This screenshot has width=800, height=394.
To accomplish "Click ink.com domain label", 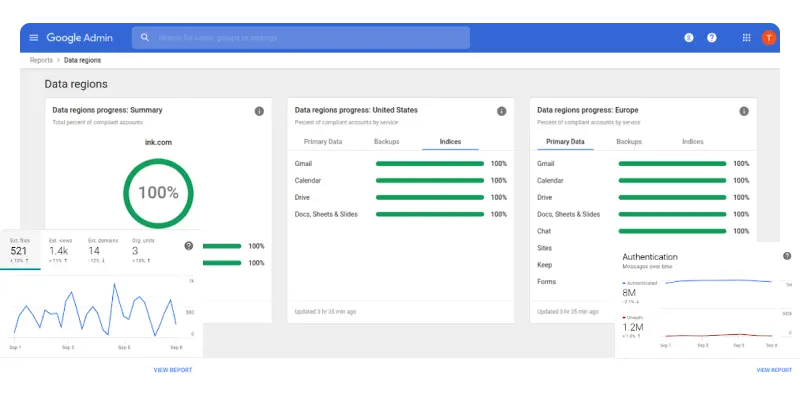I will pyautogui.click(x=158, y=142).
